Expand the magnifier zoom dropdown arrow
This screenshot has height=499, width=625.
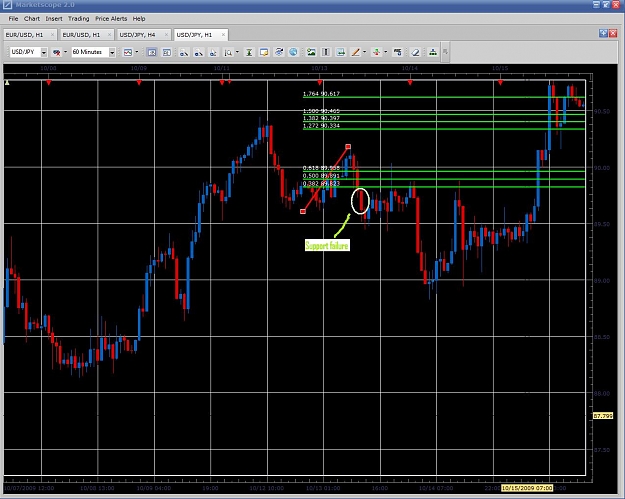click(238, 52)
